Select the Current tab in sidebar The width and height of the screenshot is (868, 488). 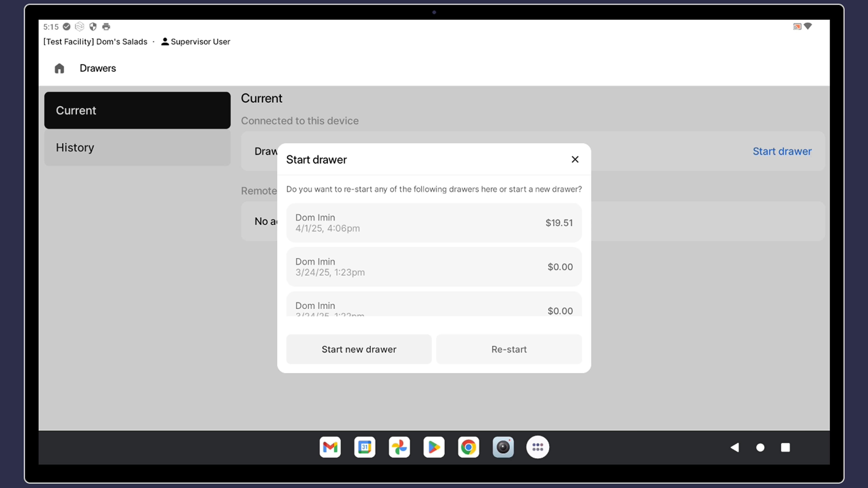pos(137,110)
